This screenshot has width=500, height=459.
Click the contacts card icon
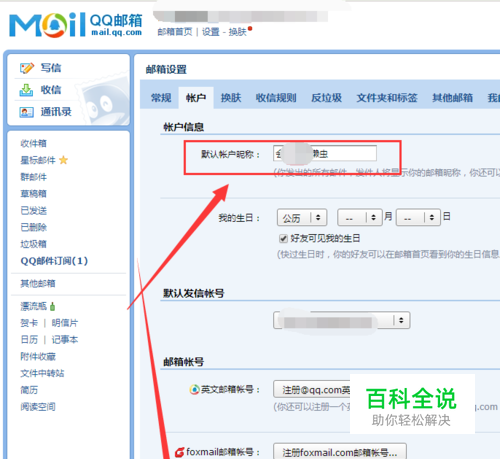click(26, 112)
